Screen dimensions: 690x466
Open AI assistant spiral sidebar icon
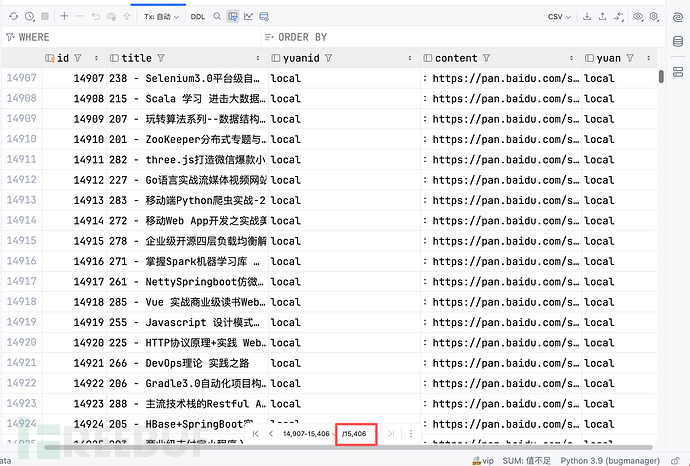pos(678,17)
